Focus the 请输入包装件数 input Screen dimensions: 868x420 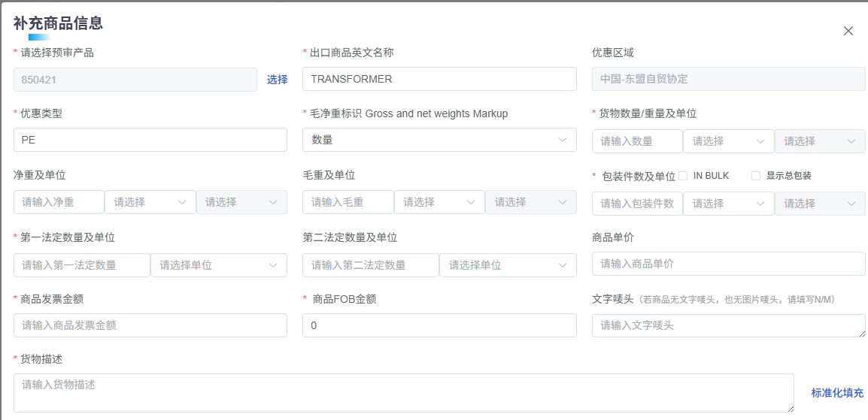tap(637, 203)
